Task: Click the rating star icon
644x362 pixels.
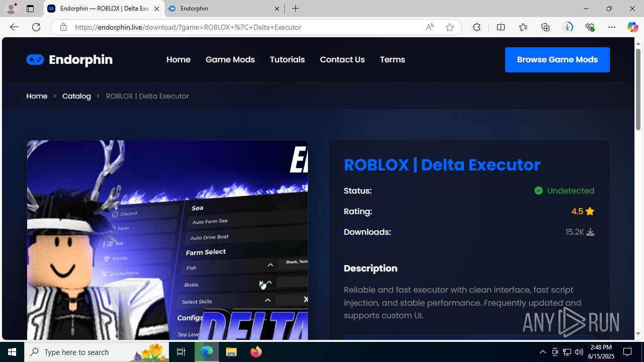Action: click(x=590, y=212)
